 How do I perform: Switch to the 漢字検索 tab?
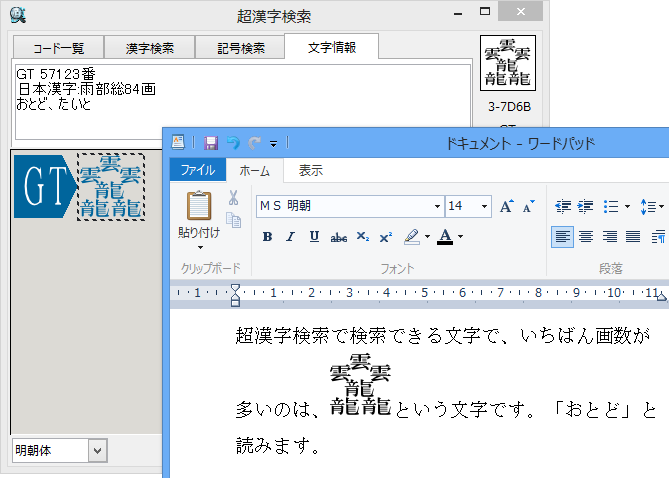point(150,47)
